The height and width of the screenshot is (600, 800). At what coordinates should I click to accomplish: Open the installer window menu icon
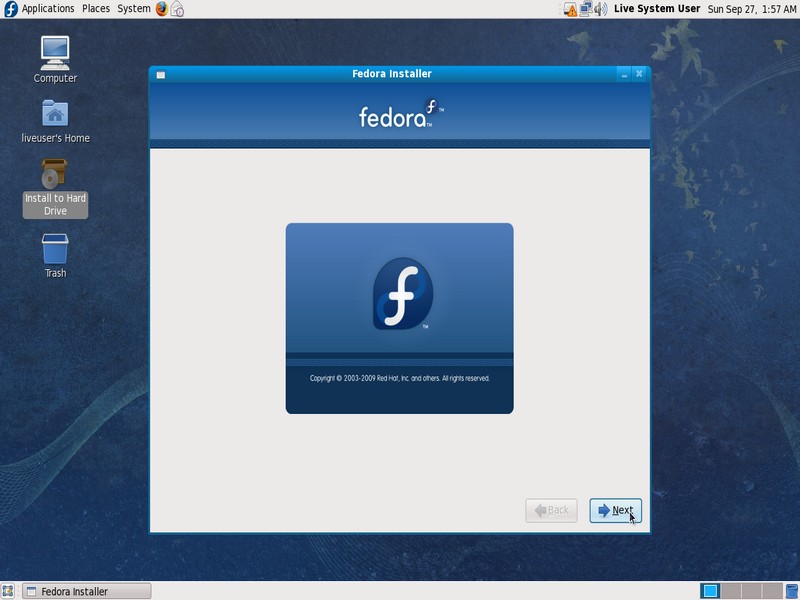[x=161, y=74]
